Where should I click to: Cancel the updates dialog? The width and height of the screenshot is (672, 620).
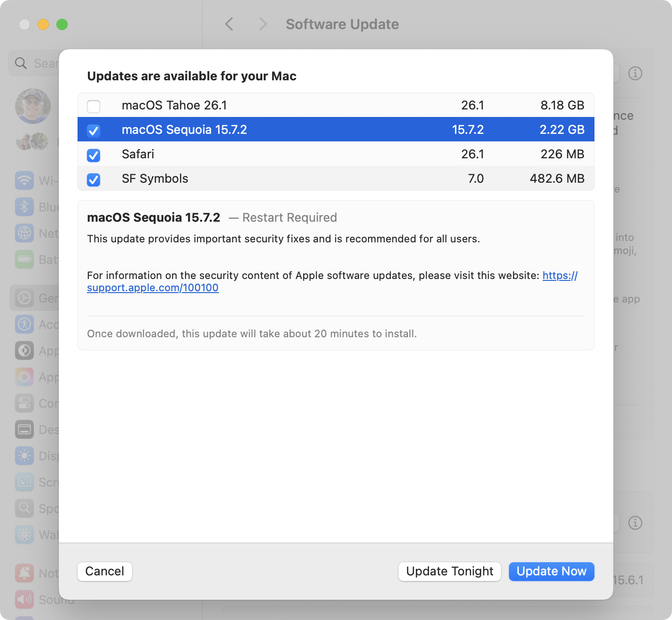point(104,571)
